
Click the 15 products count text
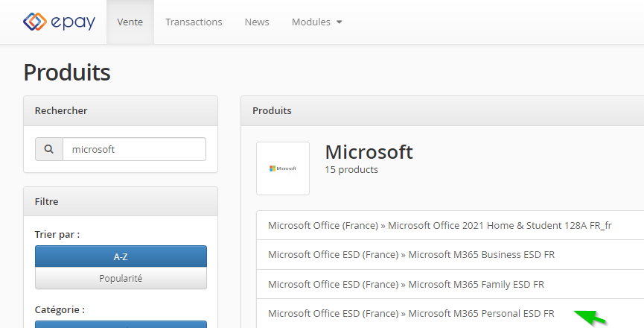tap(351, 170)
